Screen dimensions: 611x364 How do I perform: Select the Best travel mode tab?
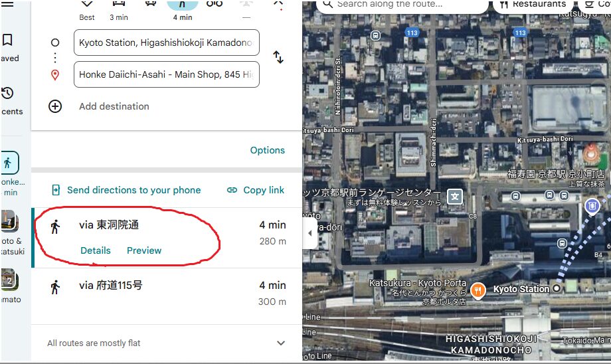point(86,10)
